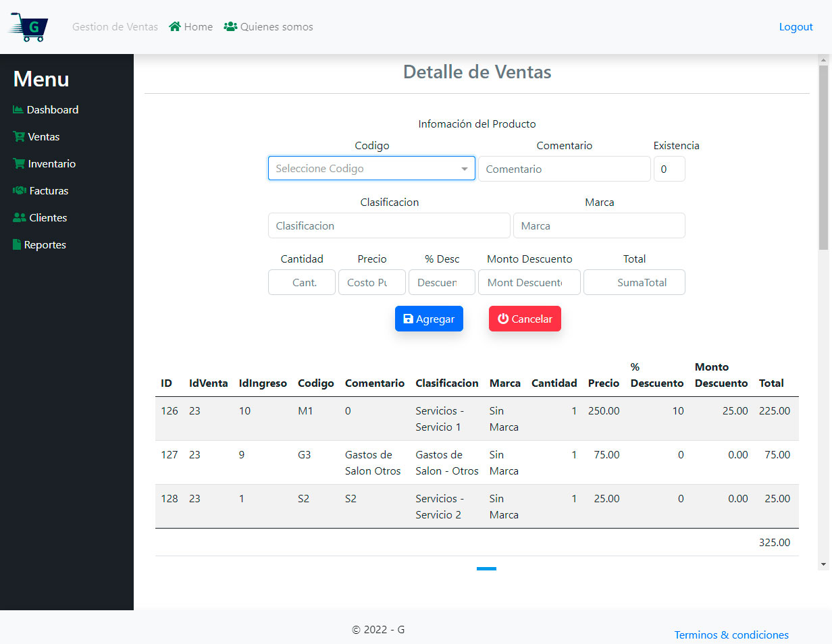This screenshot has width=832, height=644.
Task: Click the Cantidad column header
Action: click(554, 383)
